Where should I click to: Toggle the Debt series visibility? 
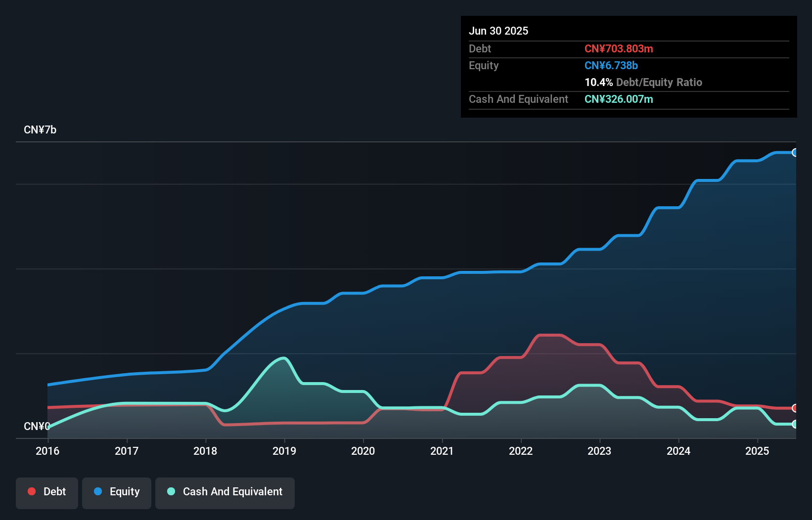(46, 492)
